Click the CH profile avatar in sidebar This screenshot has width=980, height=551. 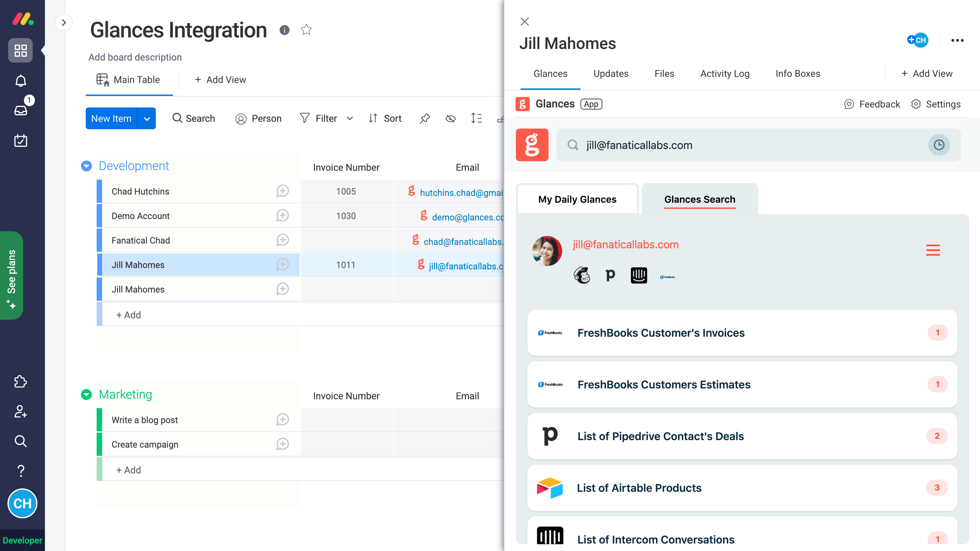click(22, 503)
